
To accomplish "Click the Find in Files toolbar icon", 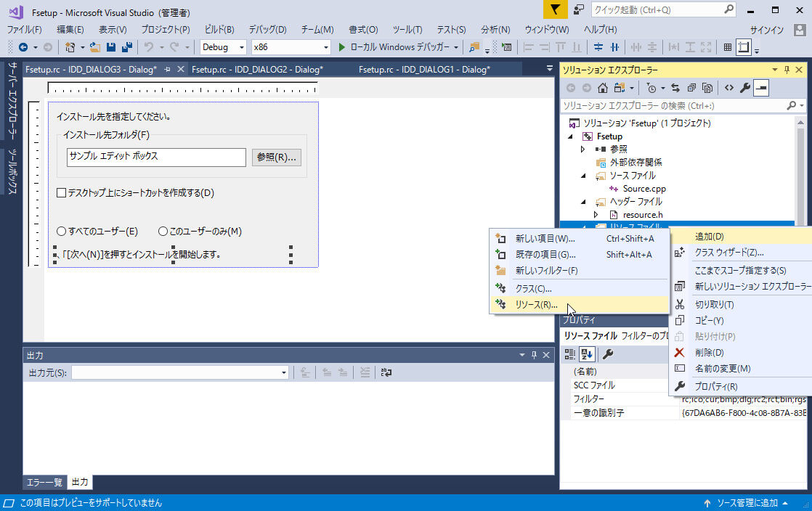I will point(474,47).
